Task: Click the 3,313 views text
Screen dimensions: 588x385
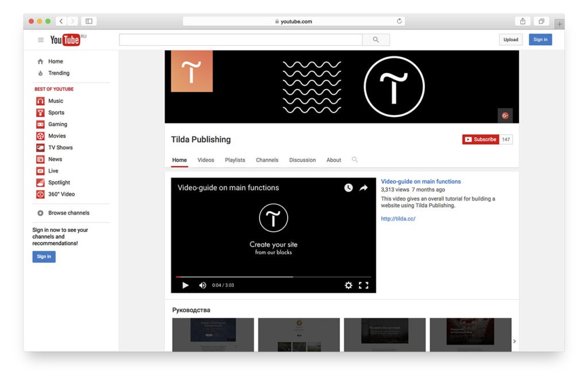Action: click(395, 190)
